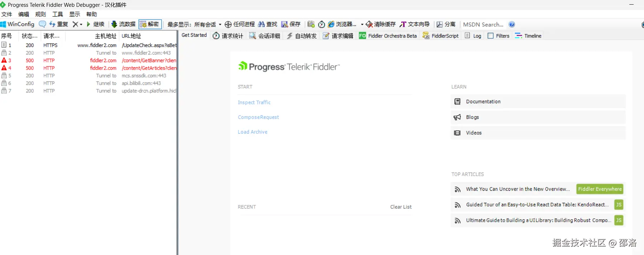This screenshot has height=255, width=644.
Task: Switch to the 请求编辑 tab
Action: click(338, 36)
